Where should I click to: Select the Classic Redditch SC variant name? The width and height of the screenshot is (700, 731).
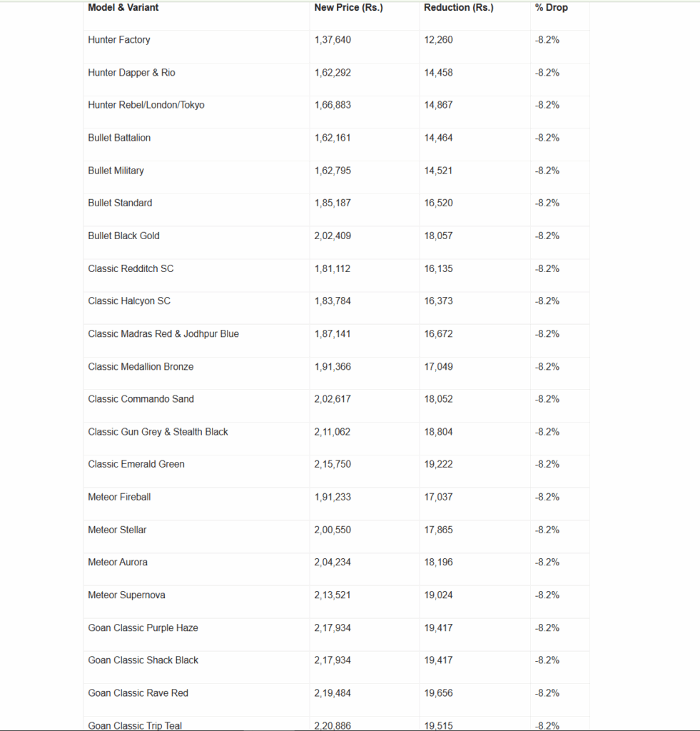[131, 268]
